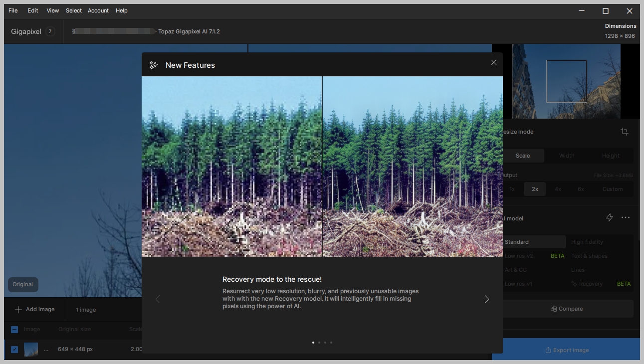Viewport: 644px width, 364px height.
Task: Select the 2x output scale option
Action: click(x=535, y=189)
